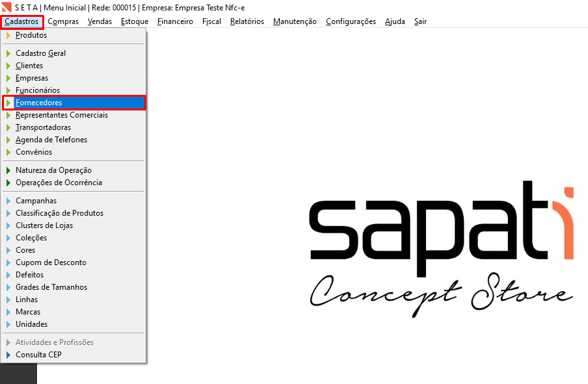Image resolution: width=588 pixels, height=384 pixels.
Task: Choose Clientes menu entry
Action: point(73,66)
